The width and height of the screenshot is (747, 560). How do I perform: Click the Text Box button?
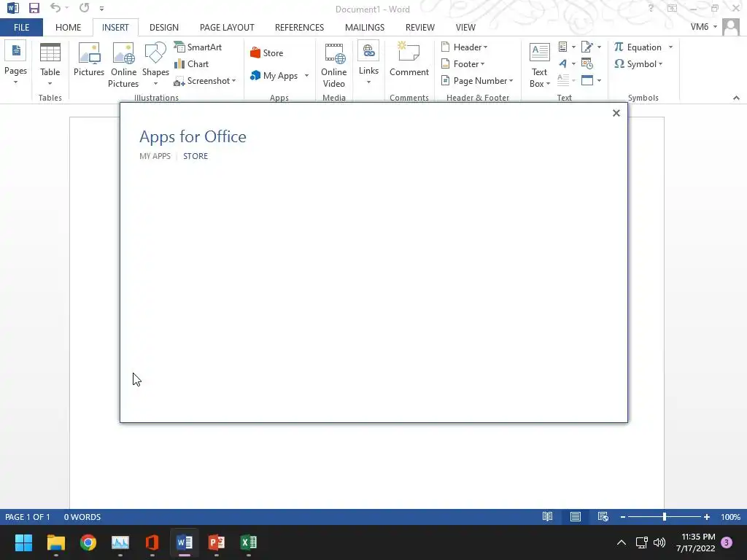(x=539, y=64)
